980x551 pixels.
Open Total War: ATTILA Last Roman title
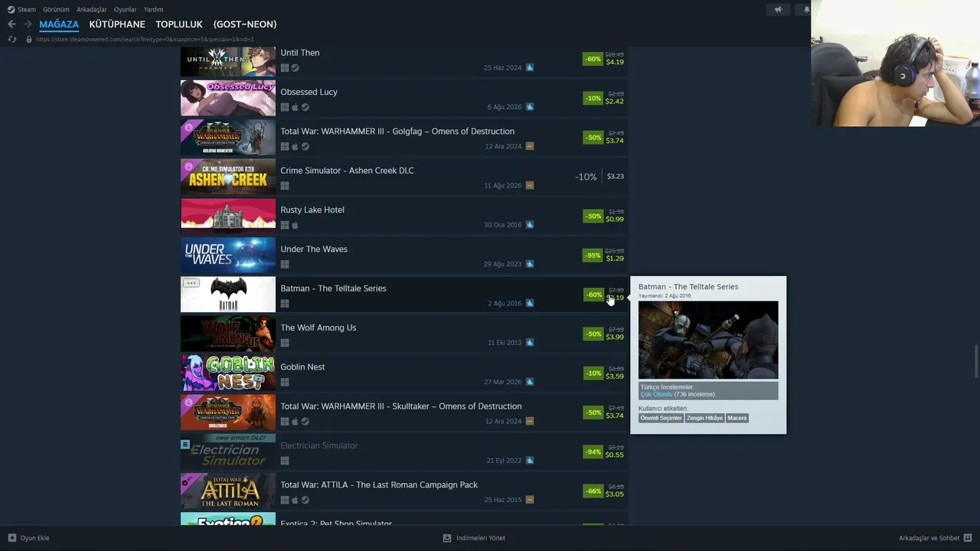(379, 485)
